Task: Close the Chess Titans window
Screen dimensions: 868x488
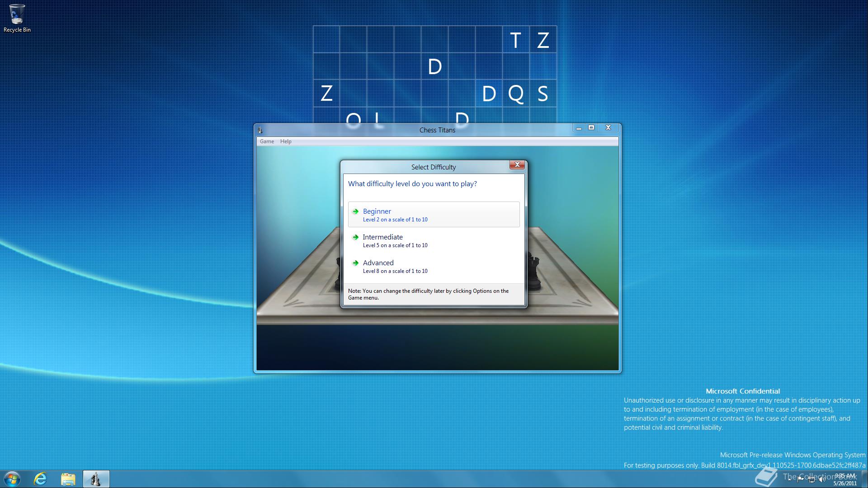Action: pos(609,128)
